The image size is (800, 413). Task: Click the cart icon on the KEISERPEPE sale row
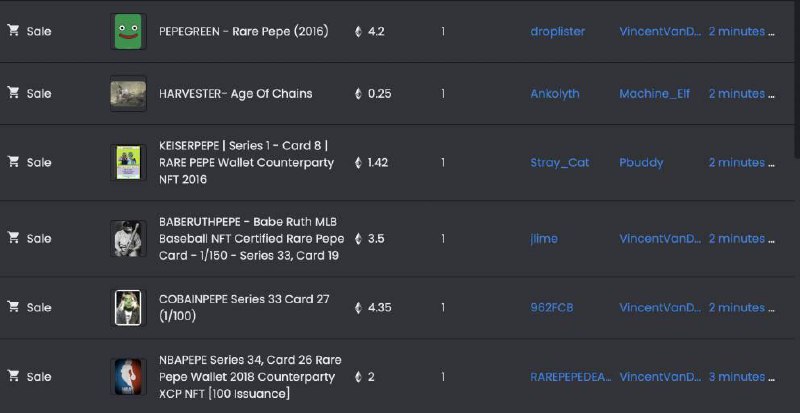click(x=13, y=162)
